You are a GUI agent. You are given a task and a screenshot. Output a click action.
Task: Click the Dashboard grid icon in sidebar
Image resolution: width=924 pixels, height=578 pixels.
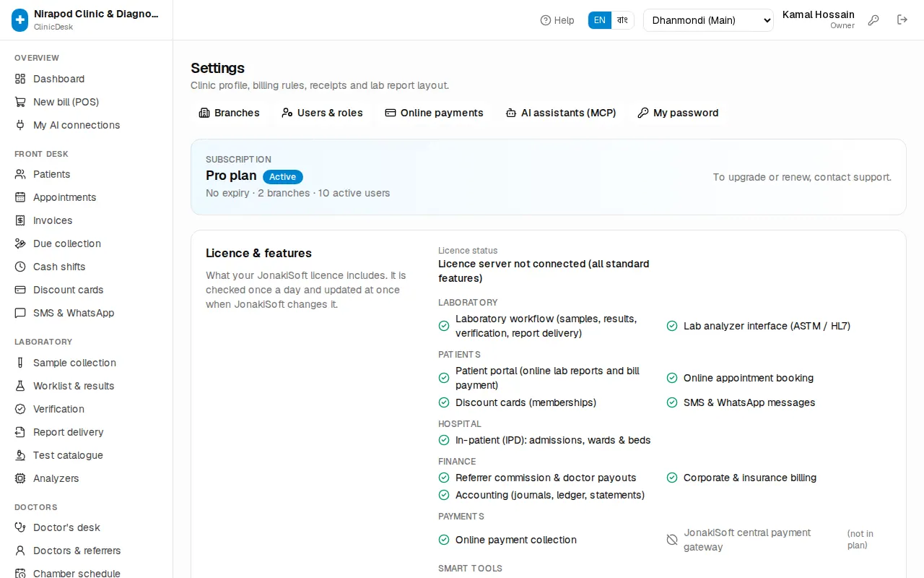click(20, 79)
